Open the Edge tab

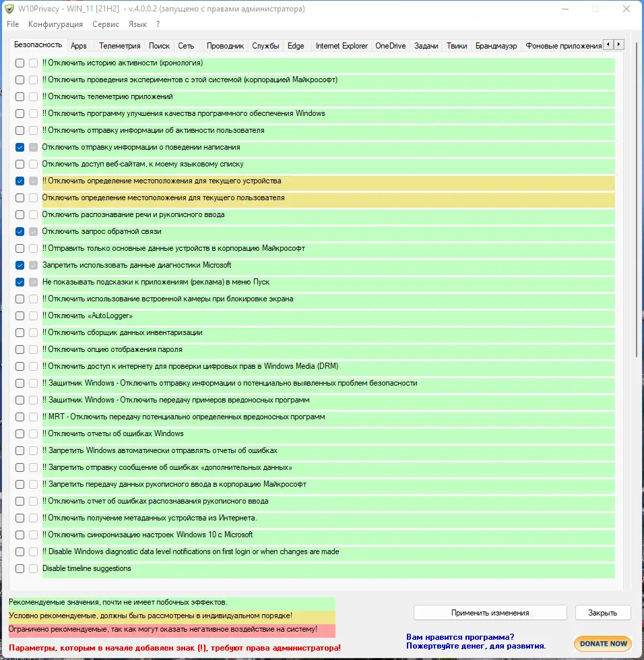[x=296, y=47]
